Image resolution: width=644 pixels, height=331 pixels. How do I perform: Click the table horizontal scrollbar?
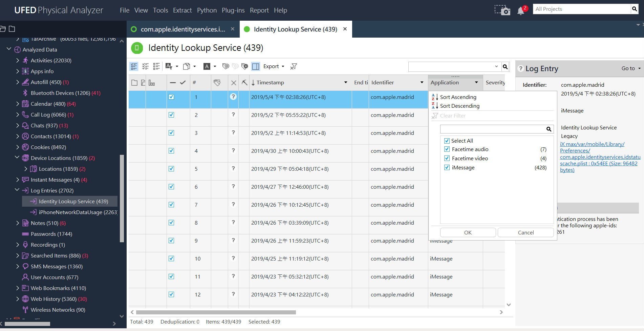pyautogui.click(x=216, y=312)
